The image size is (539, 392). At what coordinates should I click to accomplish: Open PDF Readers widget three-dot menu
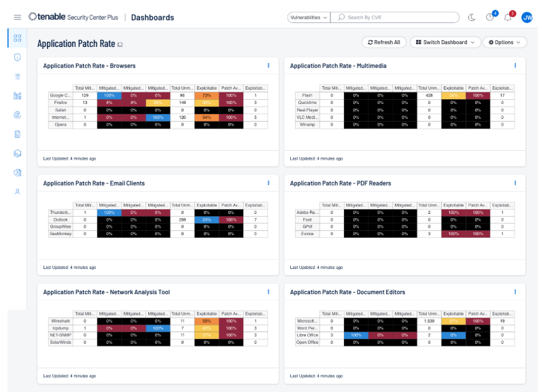click(x=515, y=183)
